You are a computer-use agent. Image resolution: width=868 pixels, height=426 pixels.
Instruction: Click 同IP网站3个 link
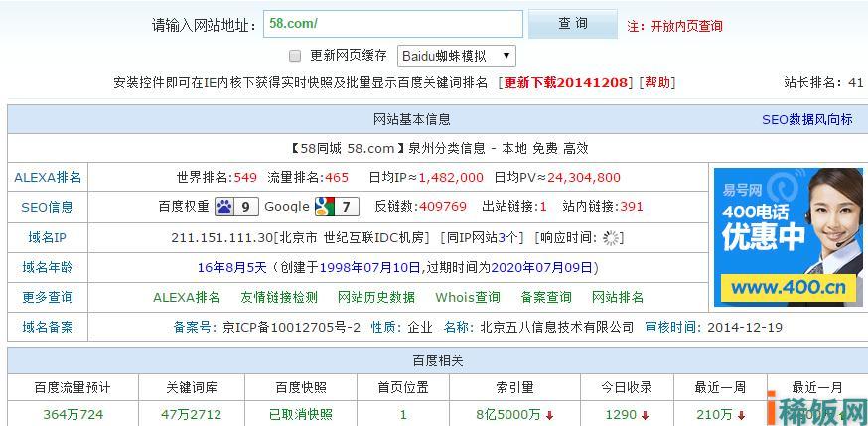(482, 238)
